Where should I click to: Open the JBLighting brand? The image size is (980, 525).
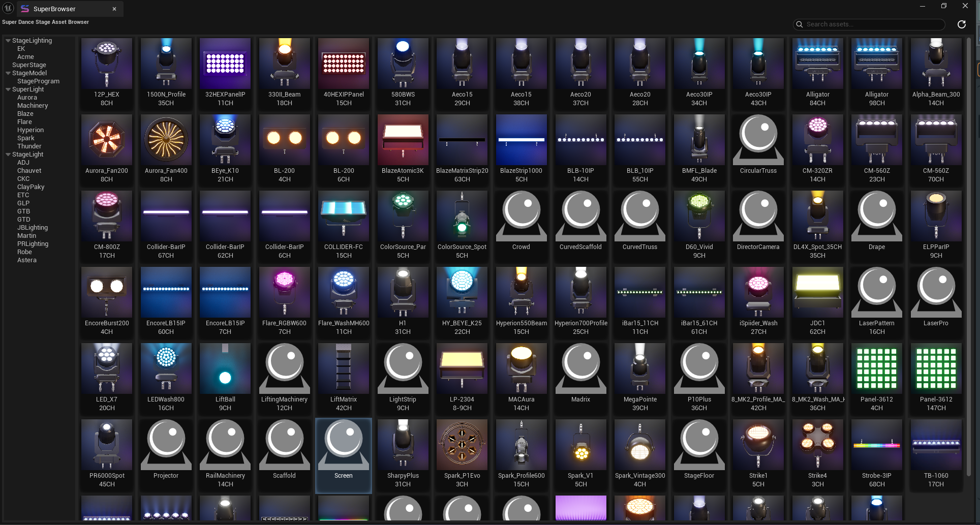coord(33,228)
